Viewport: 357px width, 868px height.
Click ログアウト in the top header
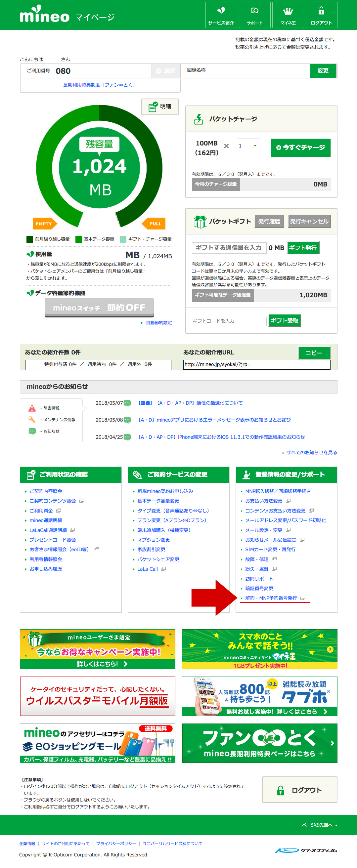point(321,15)
